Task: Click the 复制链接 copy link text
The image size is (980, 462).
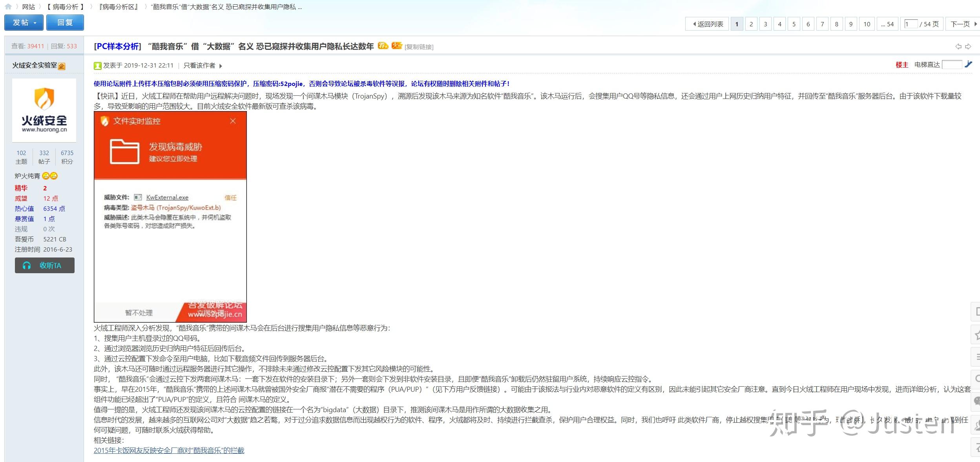Action: coord(418,47)
